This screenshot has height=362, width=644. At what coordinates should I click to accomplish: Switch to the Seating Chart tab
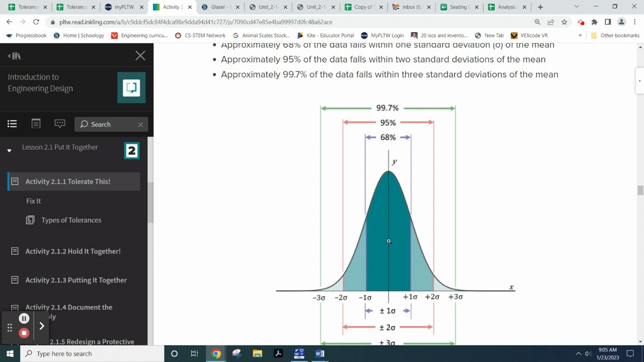pos(459,7)
